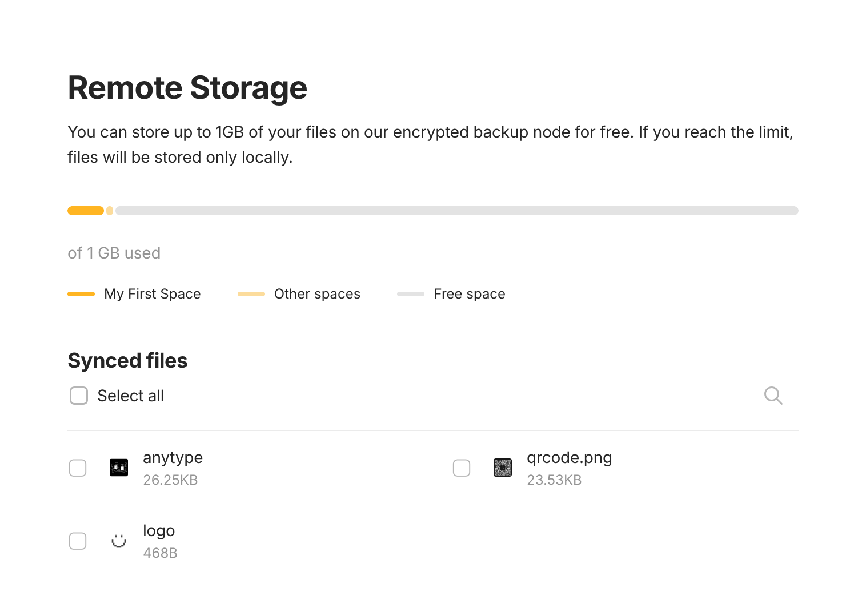This screenshot has height=616, width=866.
Task: Open the anytype file by its name
Action: [173, 458]
